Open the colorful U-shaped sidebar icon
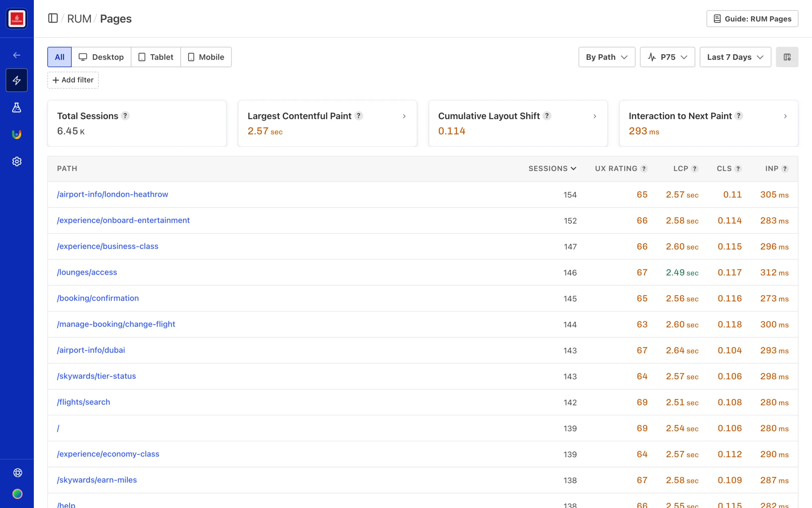 [x=17, y=134]
